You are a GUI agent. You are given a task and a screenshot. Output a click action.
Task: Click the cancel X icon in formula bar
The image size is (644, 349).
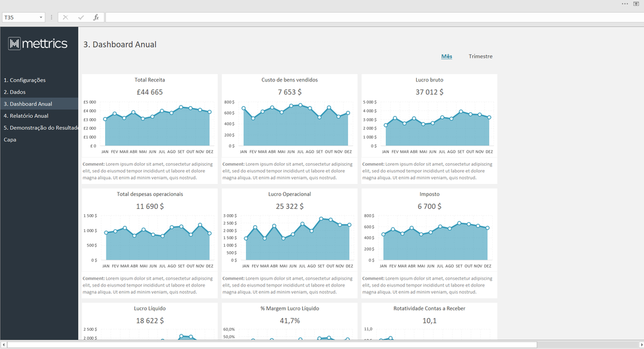65,17
